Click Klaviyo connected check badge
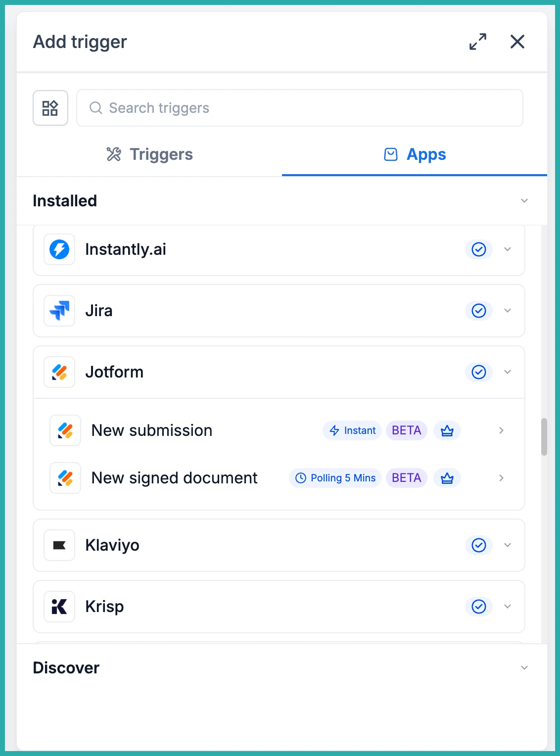The height and width of the screenshot is (756, 560). 478,545
